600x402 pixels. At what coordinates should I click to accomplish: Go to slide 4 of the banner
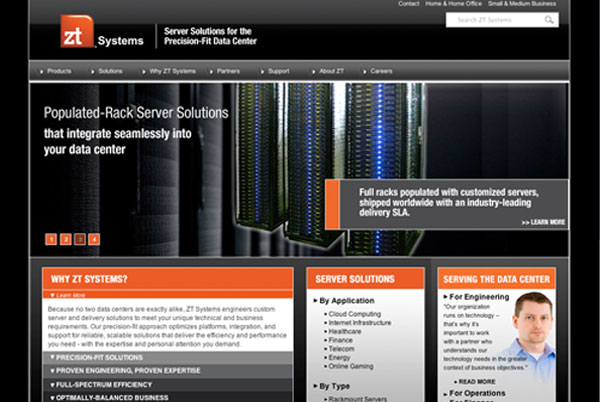coord(94,239)
